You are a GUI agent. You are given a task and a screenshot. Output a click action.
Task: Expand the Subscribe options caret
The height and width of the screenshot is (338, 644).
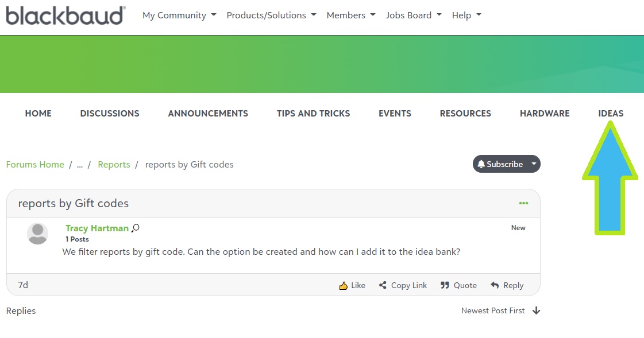tap(534, 164)
